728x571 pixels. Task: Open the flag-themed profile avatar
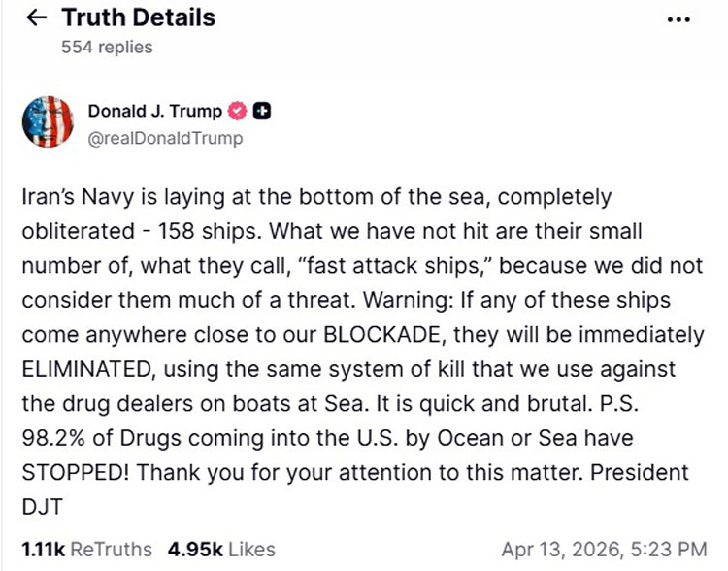click(x=47, y=121)
